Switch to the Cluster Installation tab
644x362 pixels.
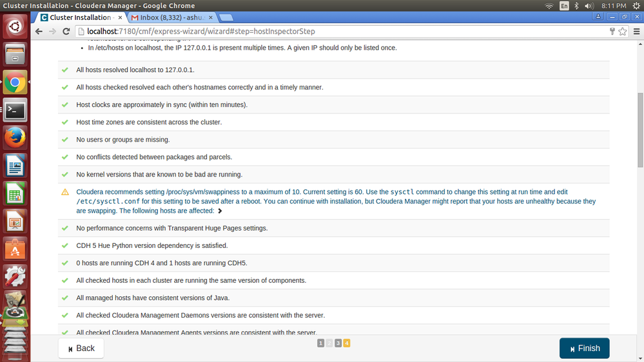click(x=80, y=17)
